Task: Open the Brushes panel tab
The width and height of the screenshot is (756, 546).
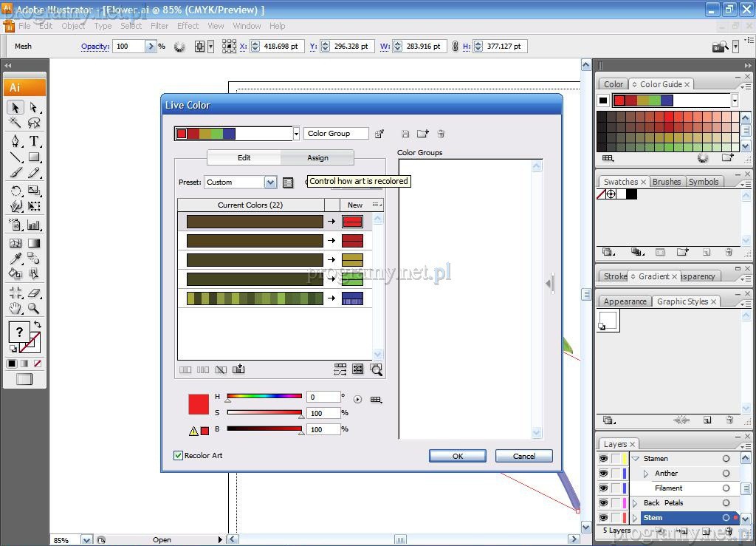Action: (667, 182)
